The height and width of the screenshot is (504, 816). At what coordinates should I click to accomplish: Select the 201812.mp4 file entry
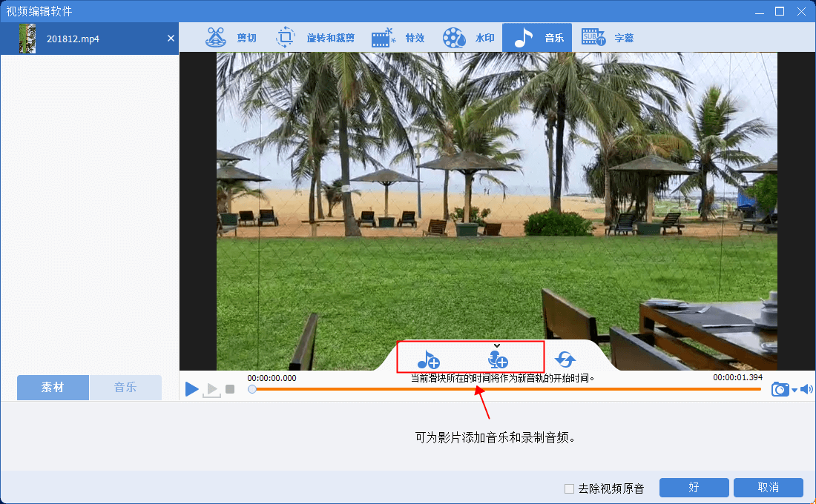pos(90,39)
